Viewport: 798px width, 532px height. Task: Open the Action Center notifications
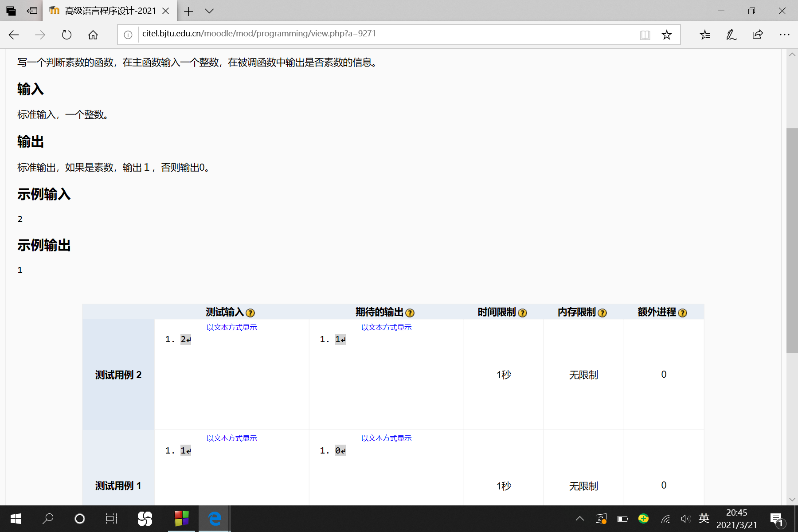(777, 520)
